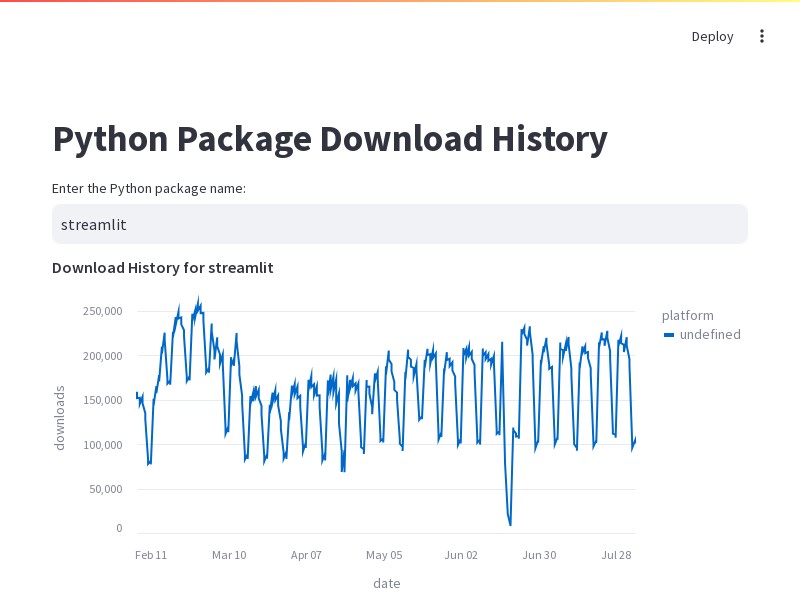Click the Jun 02 date tick

coord(461,555)
